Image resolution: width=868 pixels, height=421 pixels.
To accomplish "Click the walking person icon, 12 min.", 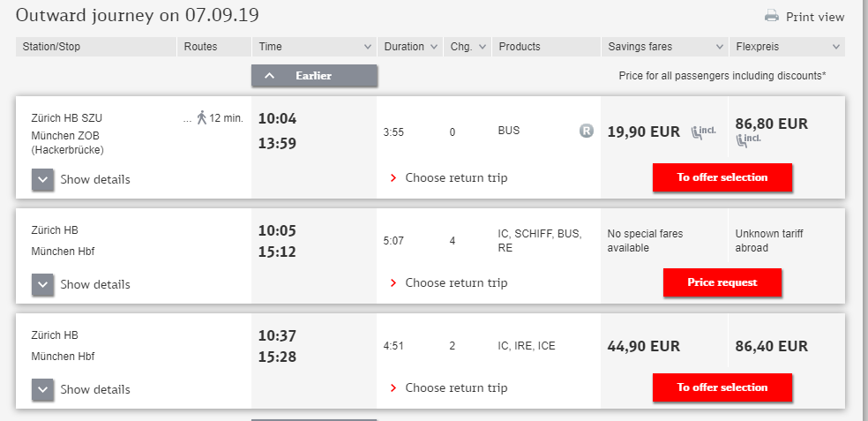I will coord(202,117).
